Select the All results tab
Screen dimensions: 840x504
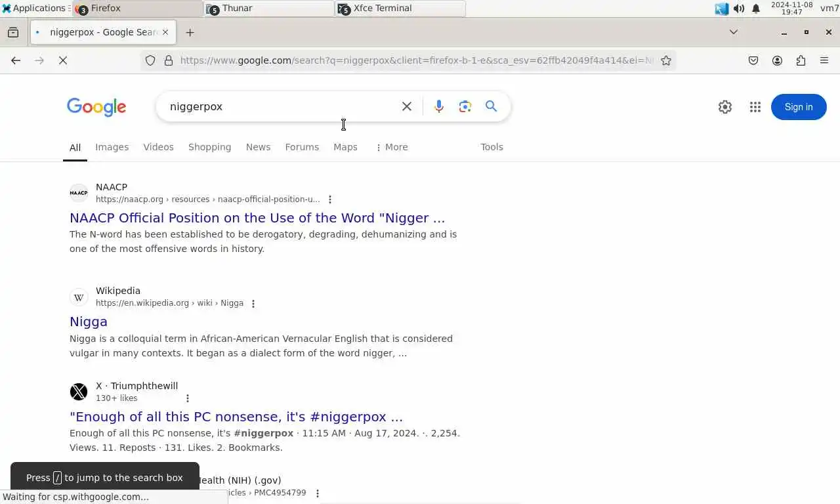pos(75,147)
